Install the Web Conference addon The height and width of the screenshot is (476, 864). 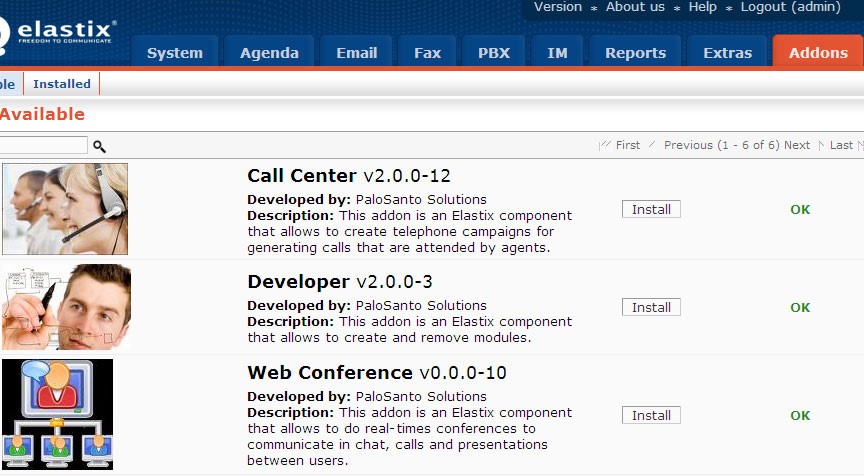(651, 415)
